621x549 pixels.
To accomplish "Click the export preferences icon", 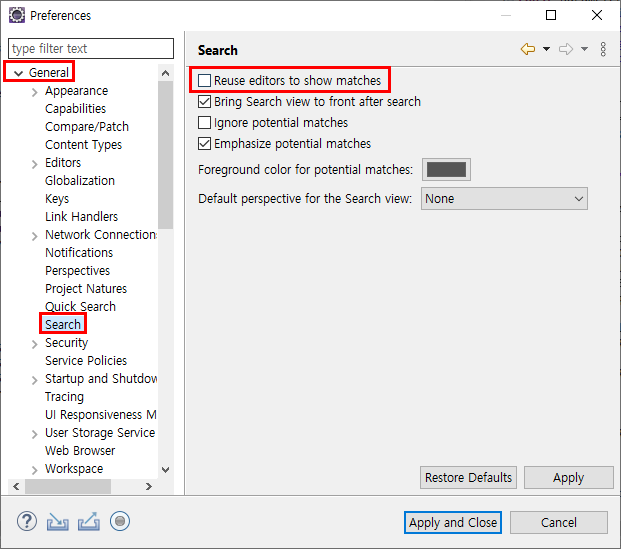I will click(89, 521).
